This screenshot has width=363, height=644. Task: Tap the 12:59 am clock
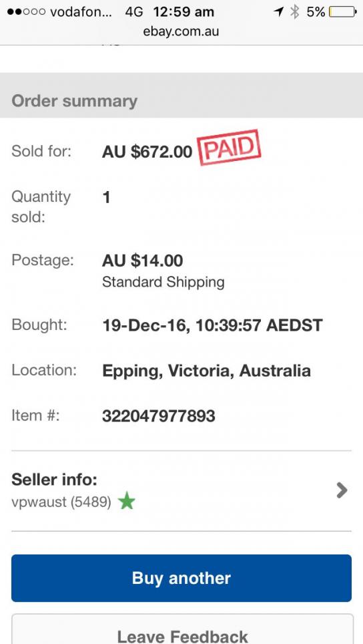click(x=184, y=12)
